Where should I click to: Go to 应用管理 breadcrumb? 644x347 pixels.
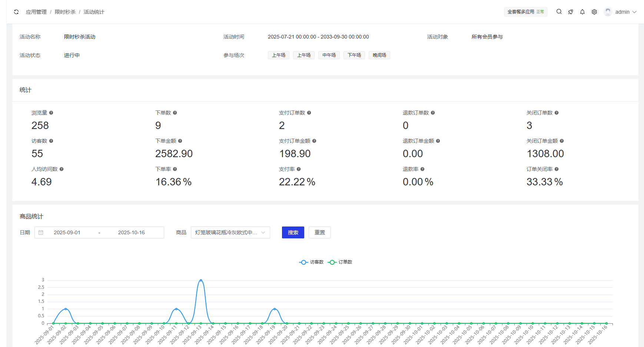[x=36, y=12]
